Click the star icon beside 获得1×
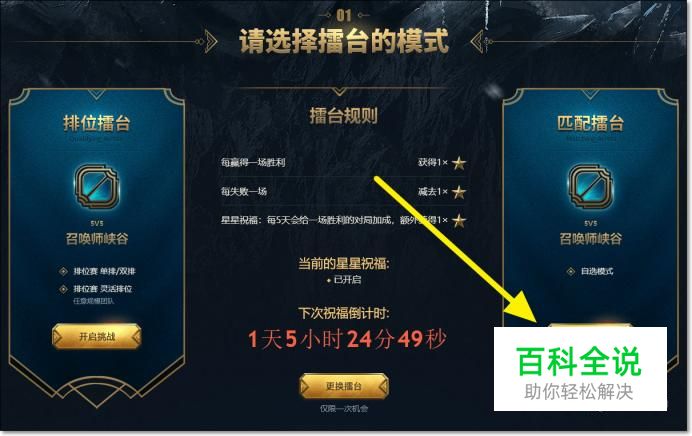 [459, 163]
